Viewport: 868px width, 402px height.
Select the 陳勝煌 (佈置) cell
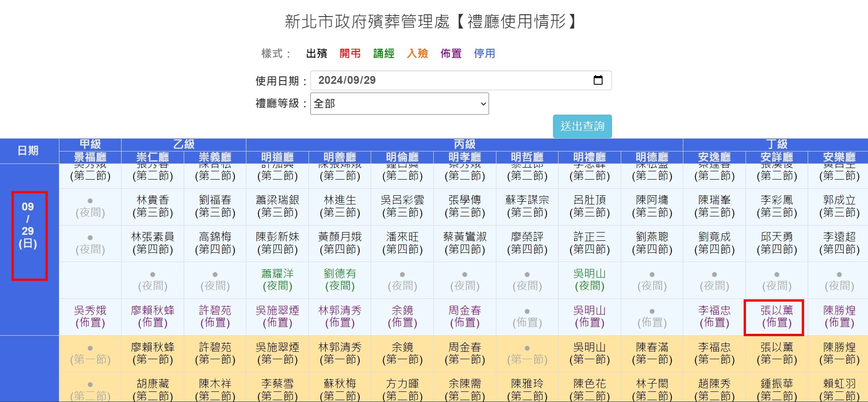tap(839, 317)
